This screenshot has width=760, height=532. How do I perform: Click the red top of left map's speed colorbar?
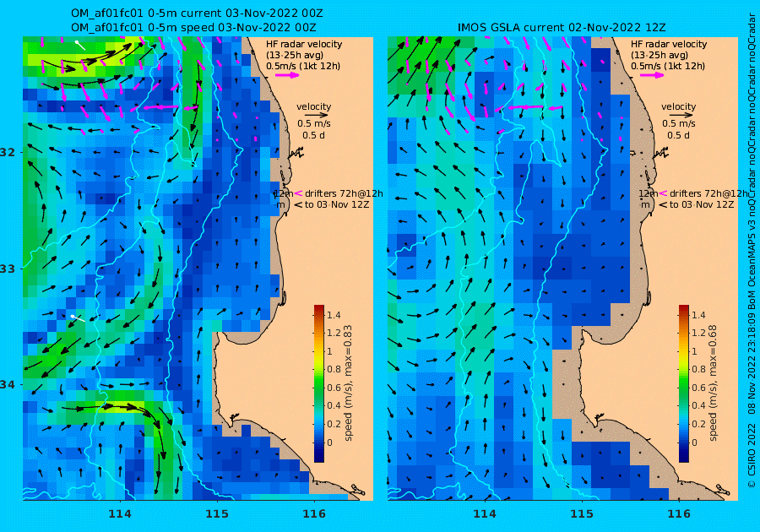pos(319,308)
